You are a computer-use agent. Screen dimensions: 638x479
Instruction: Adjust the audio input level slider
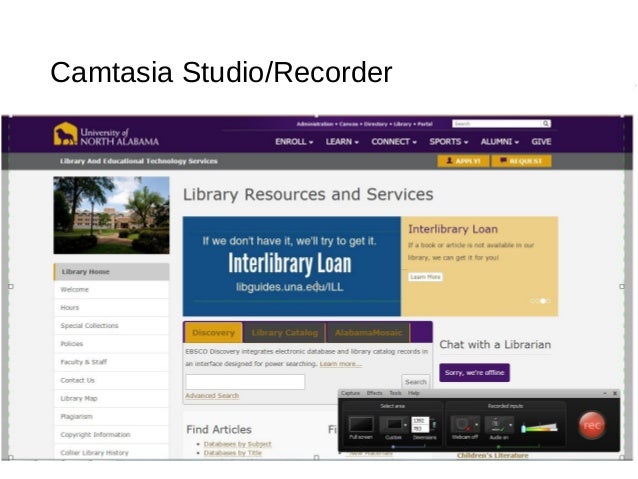tap(540, 428)
